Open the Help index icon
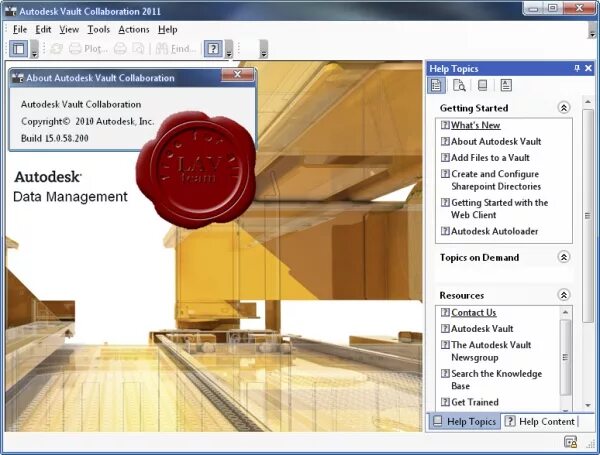 (506, 85)
